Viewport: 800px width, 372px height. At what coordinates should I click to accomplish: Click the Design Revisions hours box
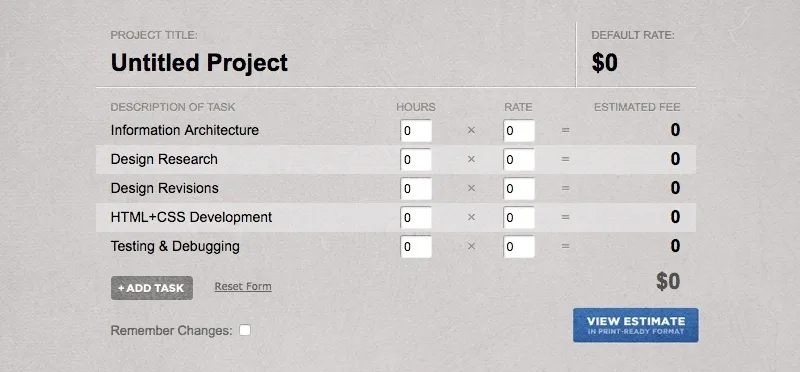(416, 189)
